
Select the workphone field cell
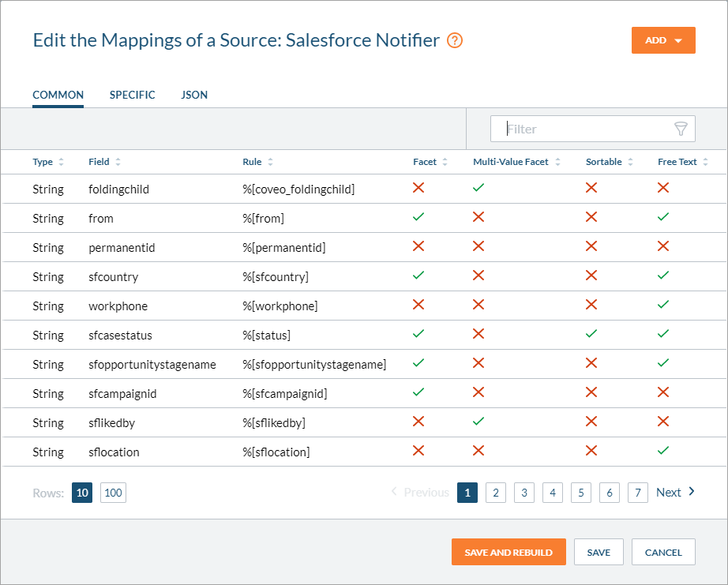118,306
